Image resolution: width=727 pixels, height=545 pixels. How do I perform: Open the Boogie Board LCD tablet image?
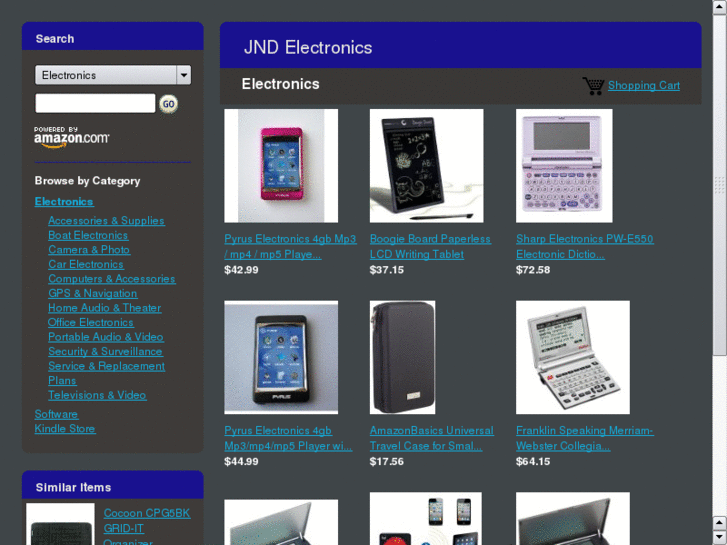point(427,166)
